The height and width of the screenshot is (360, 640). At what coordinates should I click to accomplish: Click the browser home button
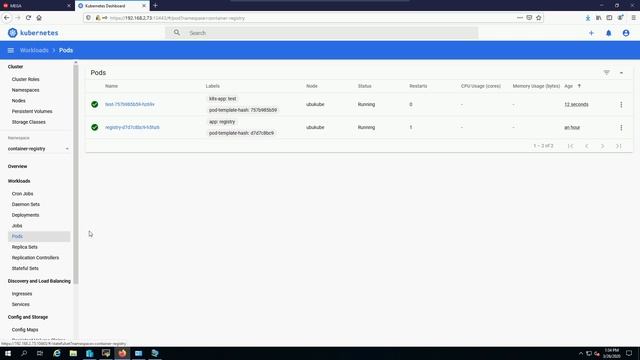click(39, 18)
